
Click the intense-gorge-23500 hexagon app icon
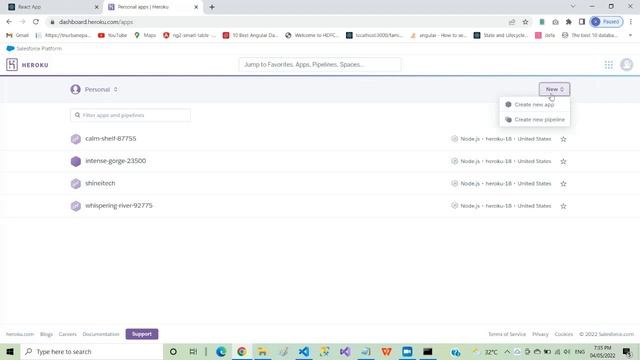click(x=76, y=161)
